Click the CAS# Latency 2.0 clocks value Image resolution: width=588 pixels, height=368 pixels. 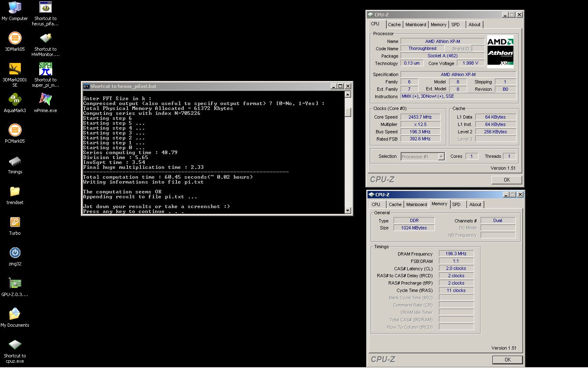click(x=456, y=268)
